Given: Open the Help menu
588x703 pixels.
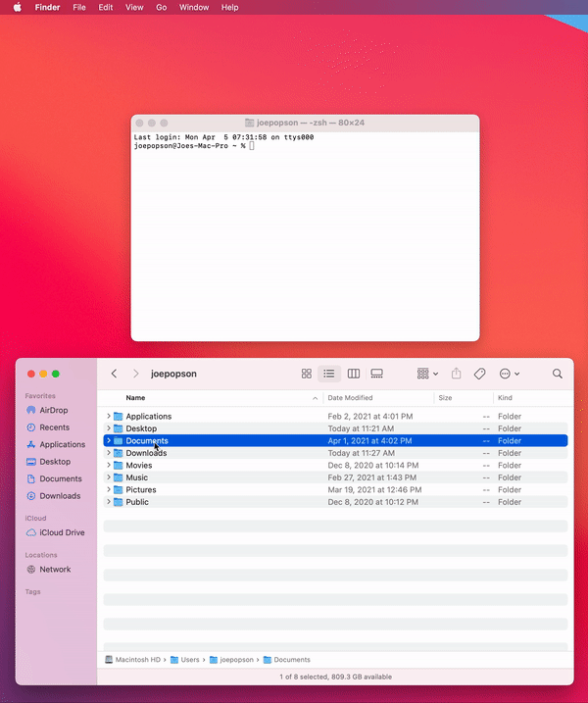Looking at the screenshot, I should click(x=230, y=7).
